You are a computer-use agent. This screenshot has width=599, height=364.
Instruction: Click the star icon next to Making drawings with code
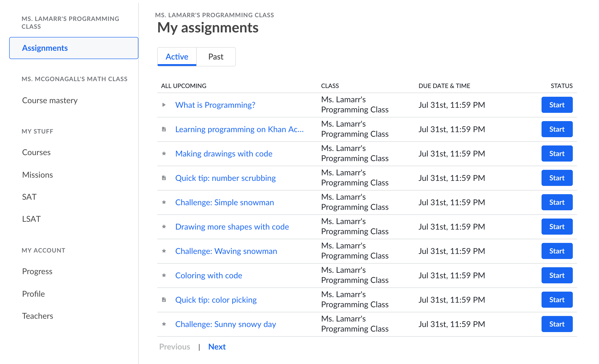pyautogui.click(x=164, y=153)
